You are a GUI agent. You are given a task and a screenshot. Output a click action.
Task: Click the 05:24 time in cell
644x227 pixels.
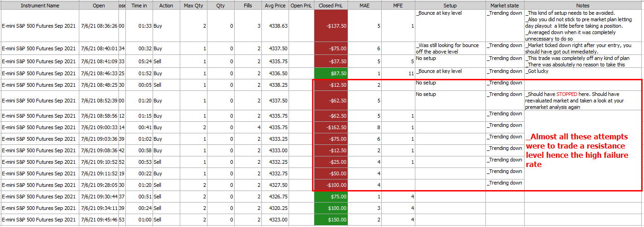[x=139, y=61]
